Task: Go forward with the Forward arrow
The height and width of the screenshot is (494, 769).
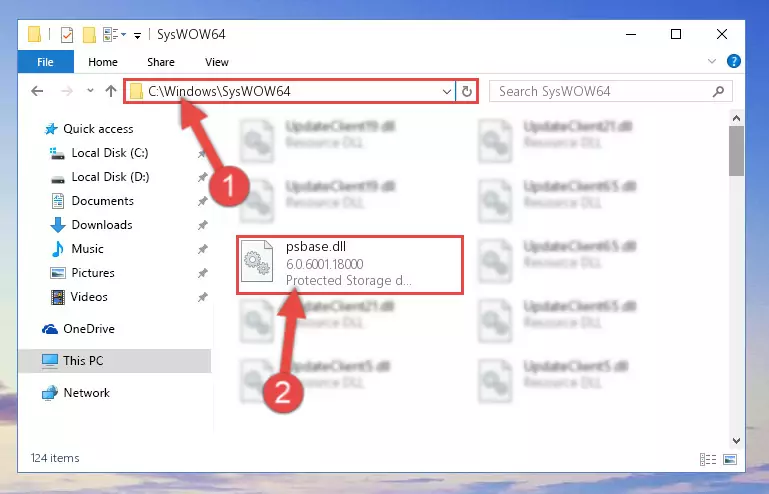Action: [x=67, y=91]
